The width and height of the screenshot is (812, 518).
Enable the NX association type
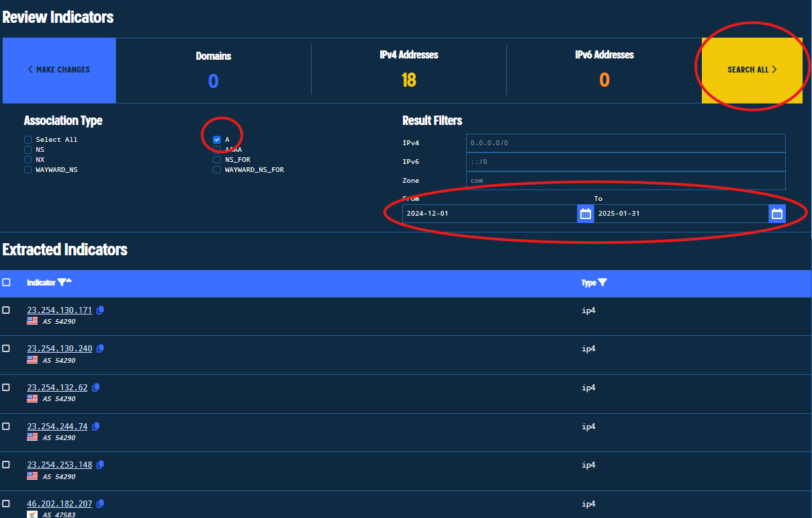click(x=28, y=160)
